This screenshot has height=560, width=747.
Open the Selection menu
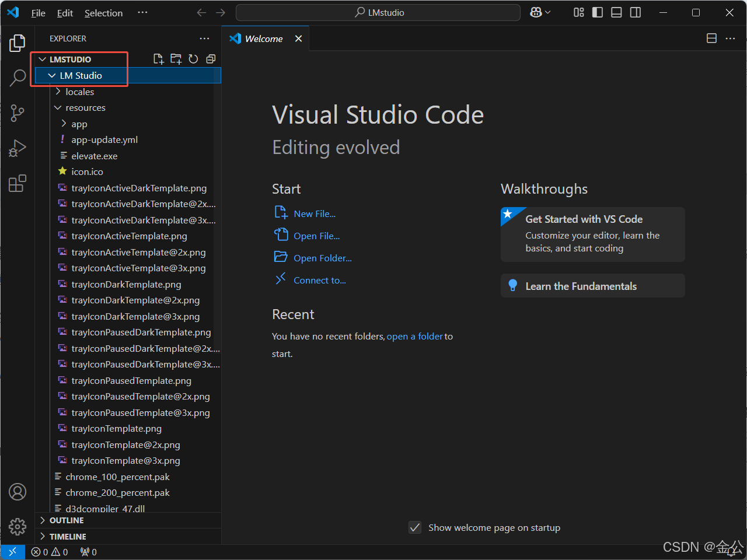click(x=103, y=13)
